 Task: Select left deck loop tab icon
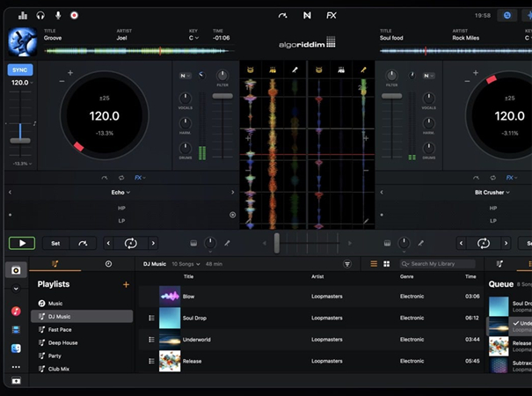[x=121, y=178]
